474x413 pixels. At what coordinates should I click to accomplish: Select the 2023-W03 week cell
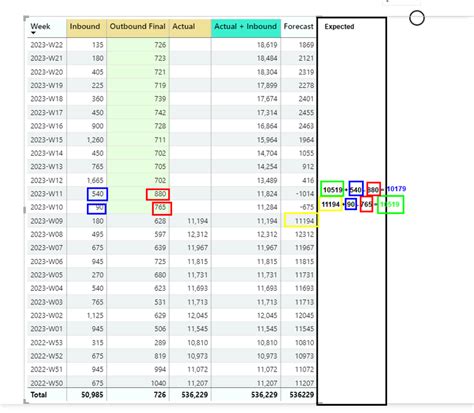[46, 302]
